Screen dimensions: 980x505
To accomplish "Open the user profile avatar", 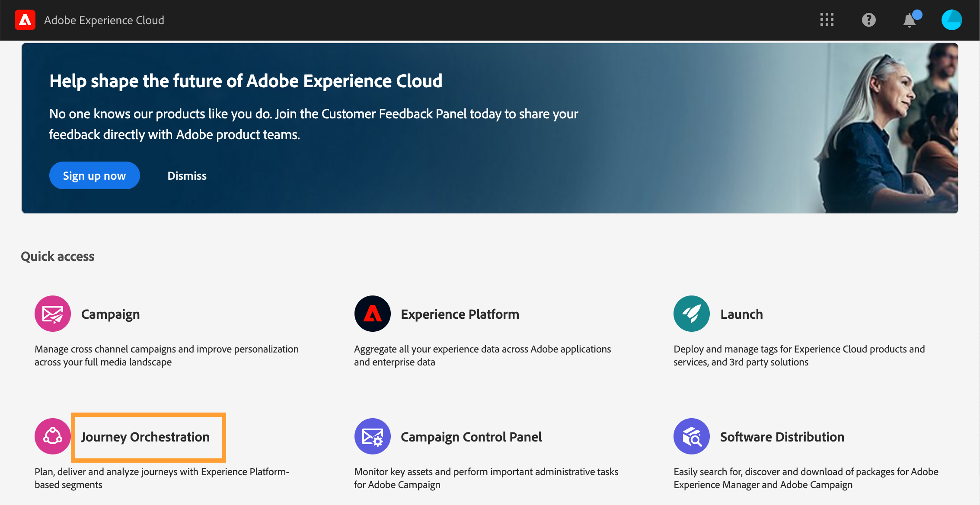I will point(951,20).
